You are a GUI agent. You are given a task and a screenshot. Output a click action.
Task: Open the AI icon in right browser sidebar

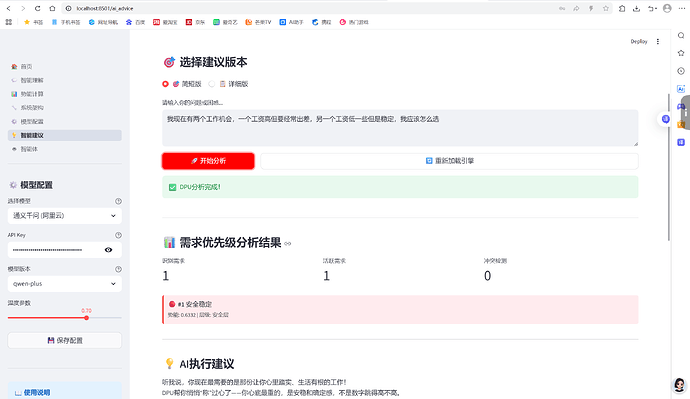(x=681, y=89)
